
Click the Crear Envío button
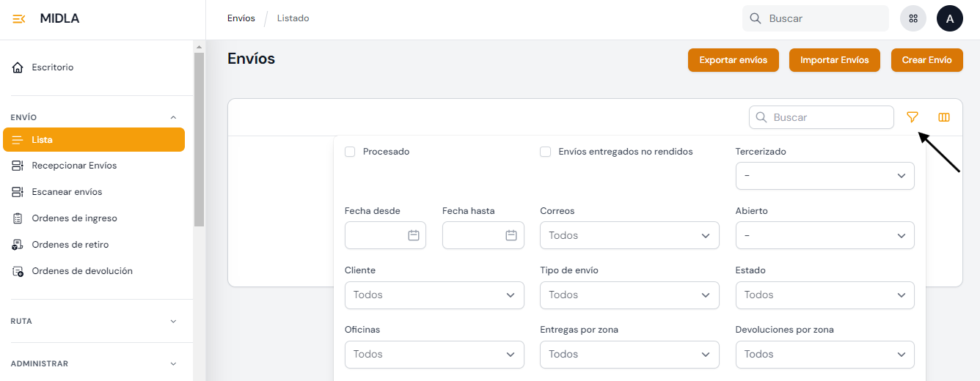click(926, 60)
